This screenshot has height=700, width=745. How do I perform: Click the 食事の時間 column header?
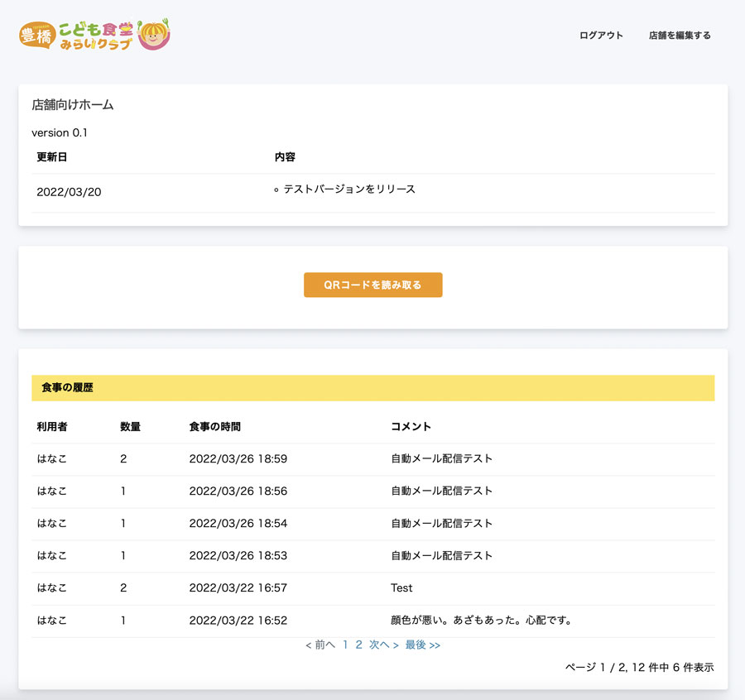tap(214, 427)
